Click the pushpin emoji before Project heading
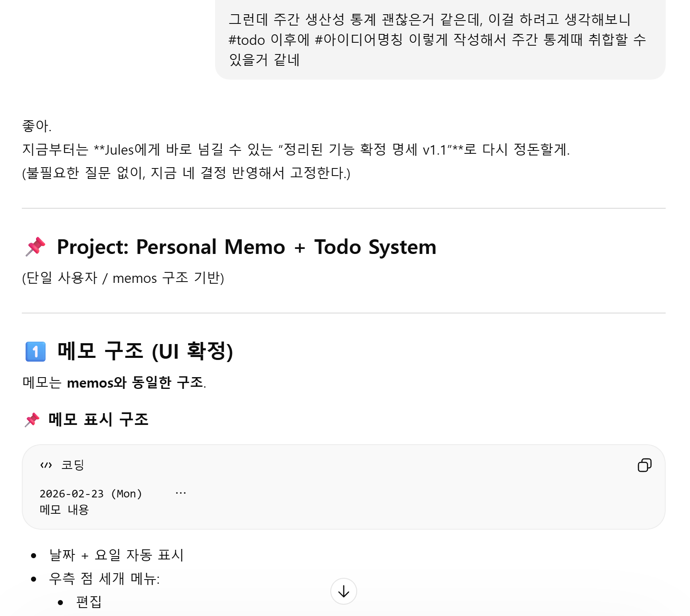Image resolution: width=690 pixels, height=616 pixels. 36,247
